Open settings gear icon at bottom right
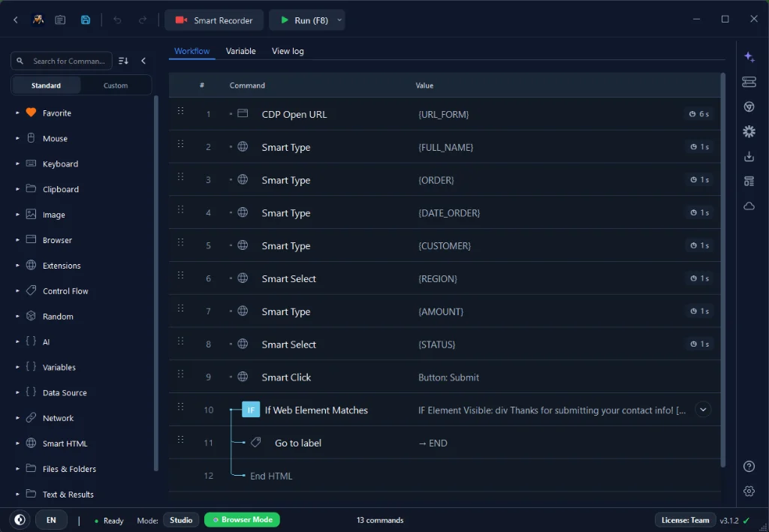The image size is (769, 532). point(749,491)
